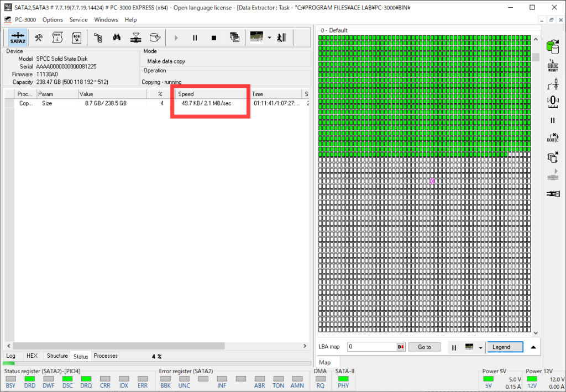Open the Help menu
This screenshot has width=566, height=392.
(x=130, y=19)
